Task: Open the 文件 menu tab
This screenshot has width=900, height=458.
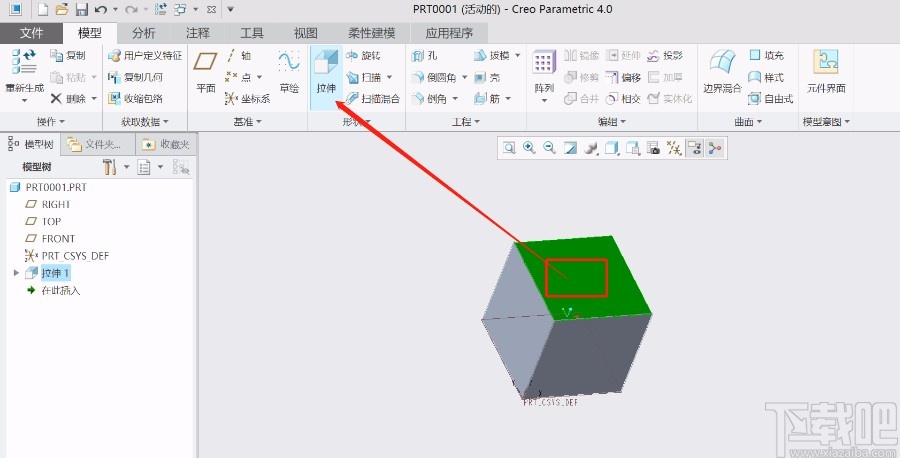Action: click(x=31, y=33)
